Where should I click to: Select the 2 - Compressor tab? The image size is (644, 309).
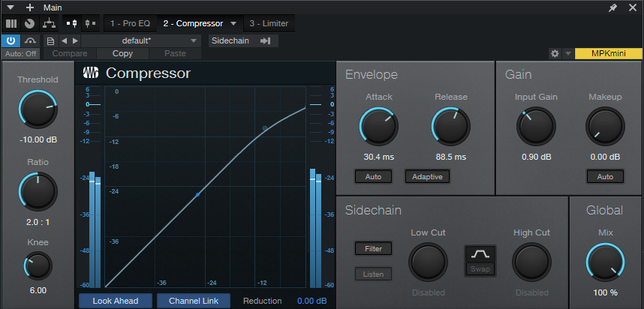pos(193,23)
